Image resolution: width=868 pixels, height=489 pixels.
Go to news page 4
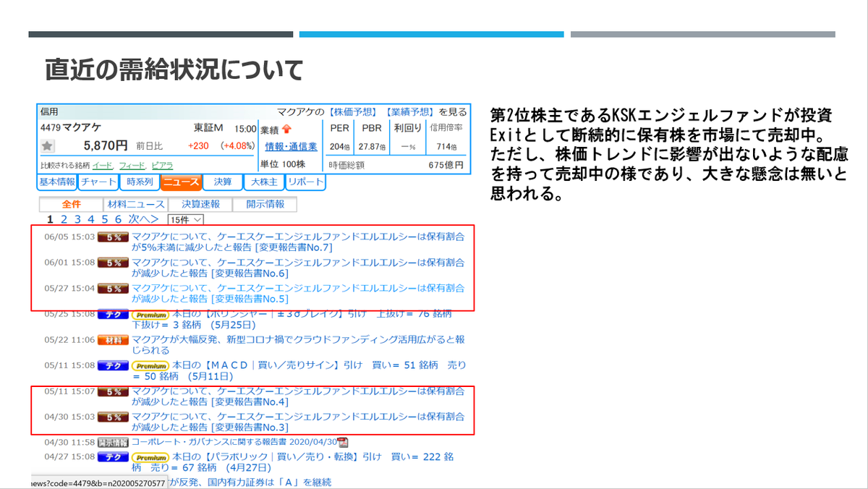(x=91, y=218)
